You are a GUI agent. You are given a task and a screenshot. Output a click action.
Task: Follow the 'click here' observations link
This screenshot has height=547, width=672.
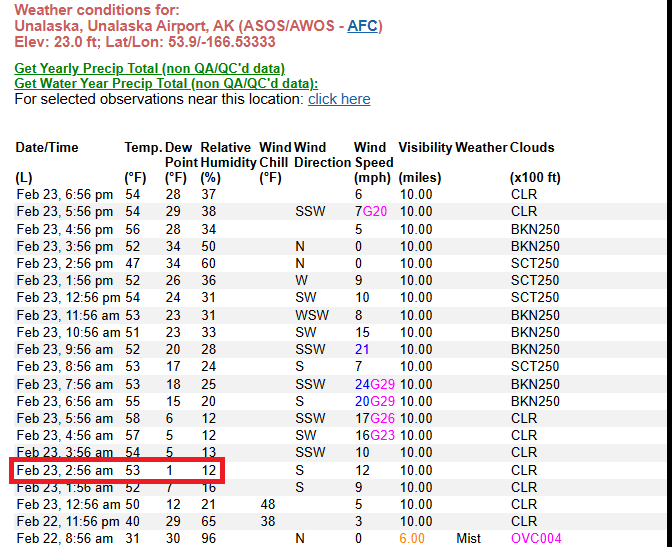339,99
